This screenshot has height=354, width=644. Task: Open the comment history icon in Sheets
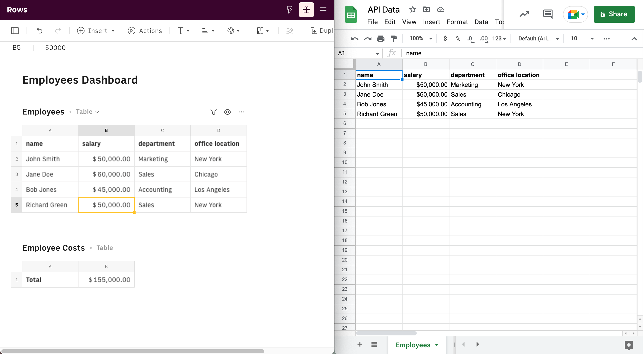[548, 14]
